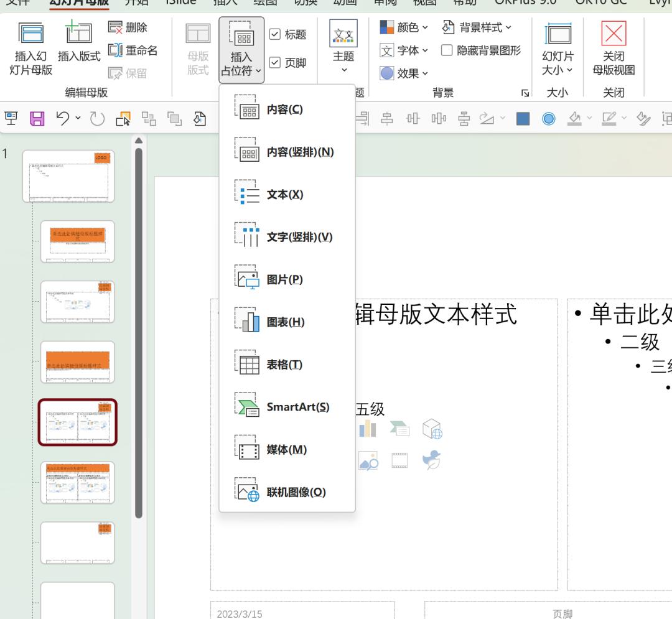Click the 关闭母版视图 icon
This screenshot has height=619, width=672.
[614, 48]
